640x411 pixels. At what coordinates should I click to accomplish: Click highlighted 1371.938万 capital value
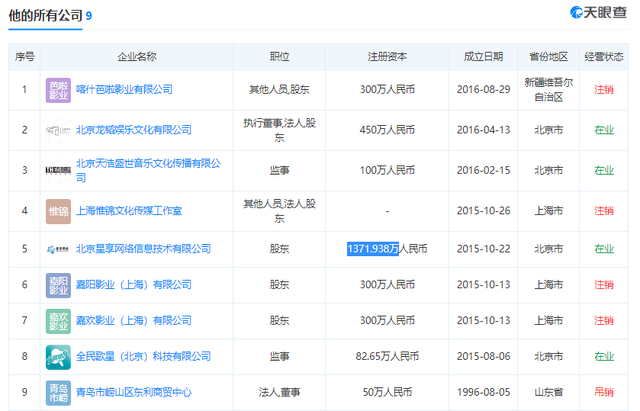373,249
